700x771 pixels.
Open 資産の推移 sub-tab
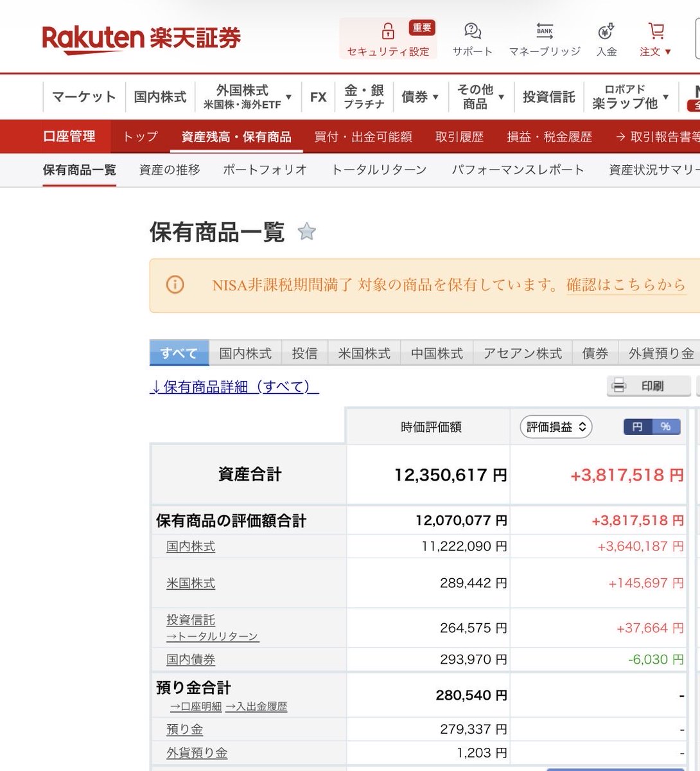[170, 170]
